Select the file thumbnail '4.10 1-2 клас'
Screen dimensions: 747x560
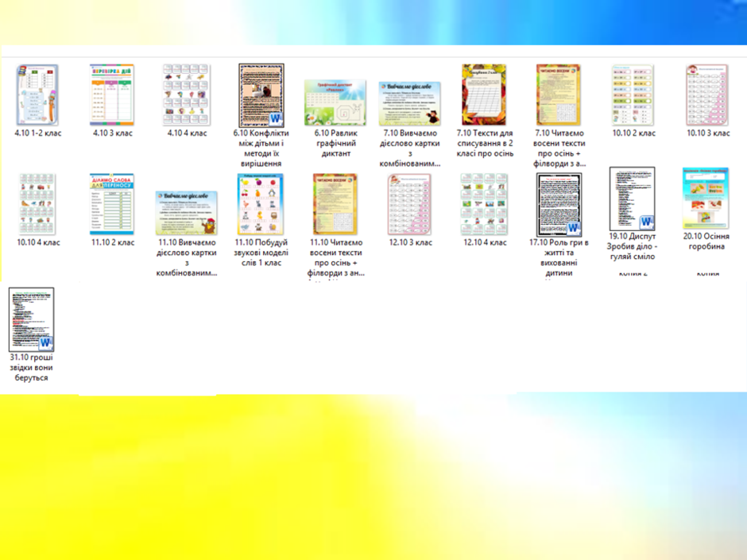click(x=37, y=95)
